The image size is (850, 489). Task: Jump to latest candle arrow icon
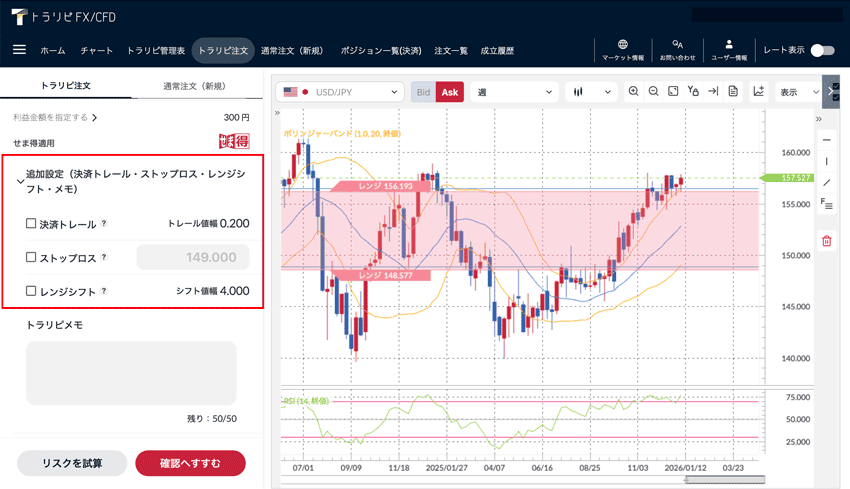tap(713, 92)
